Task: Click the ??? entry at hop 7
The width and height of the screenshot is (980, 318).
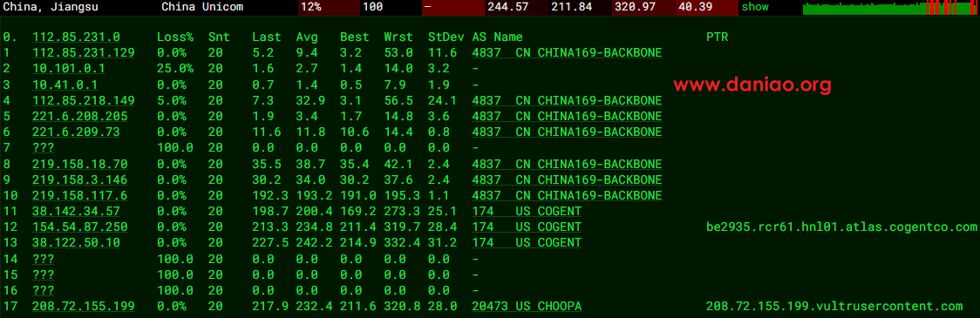Action: pyautogui.click(x=43, y=148)
